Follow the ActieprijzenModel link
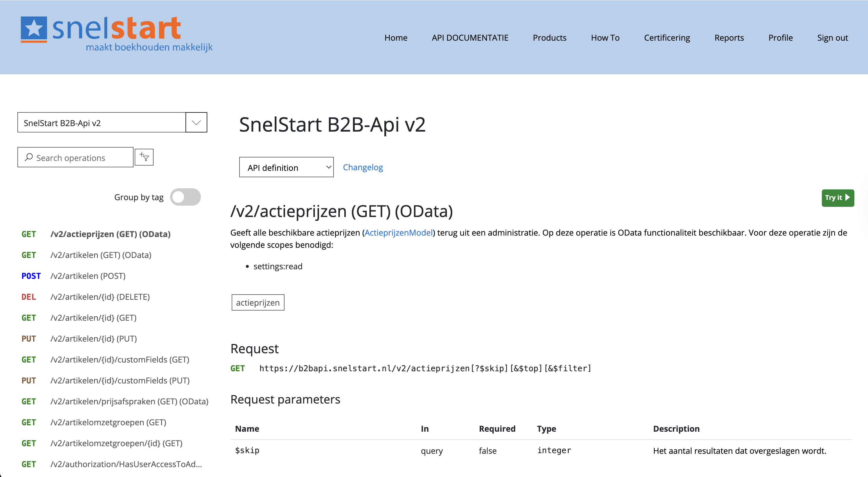This screenshot has height=477, width=868. (x=398, y=233)
